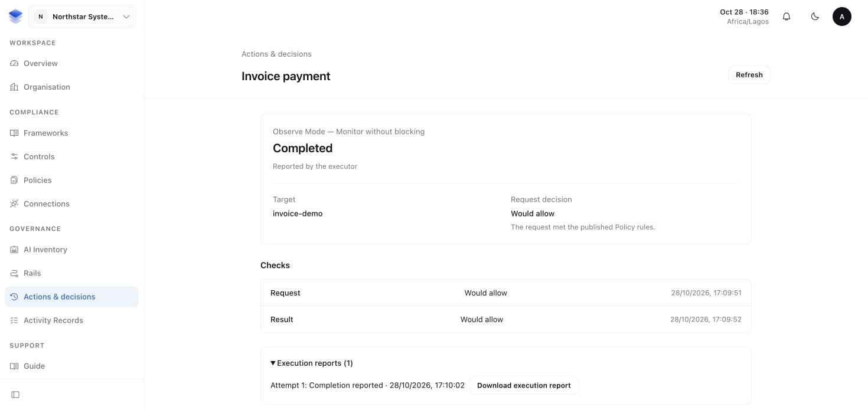Click the Frameworks book icon

(14, 133)
